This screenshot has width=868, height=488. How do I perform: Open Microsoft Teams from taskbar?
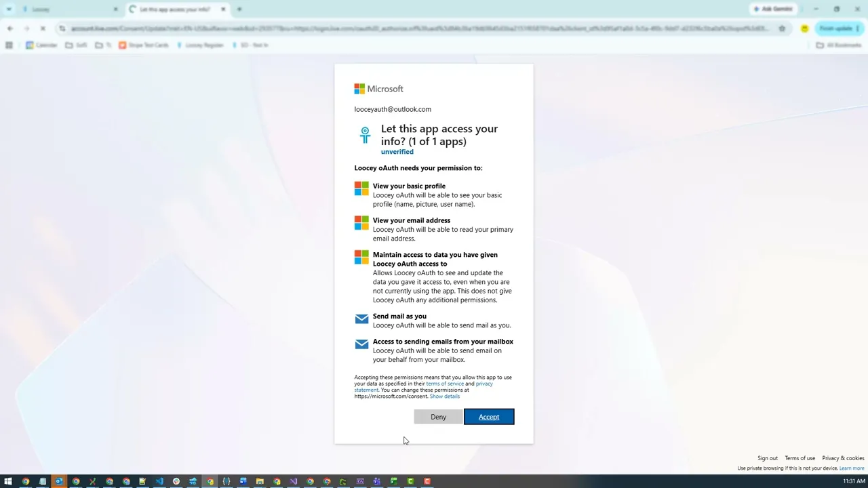(x=377, y=481)
